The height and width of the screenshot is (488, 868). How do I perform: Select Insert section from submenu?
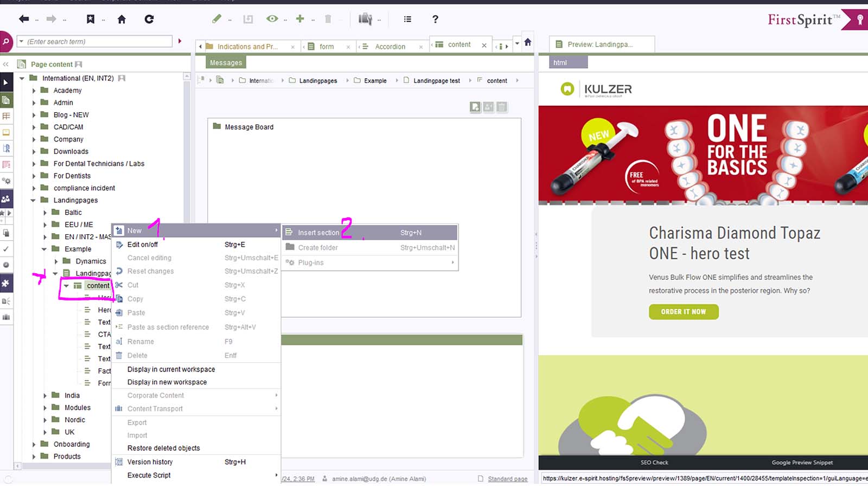(318, 233)
